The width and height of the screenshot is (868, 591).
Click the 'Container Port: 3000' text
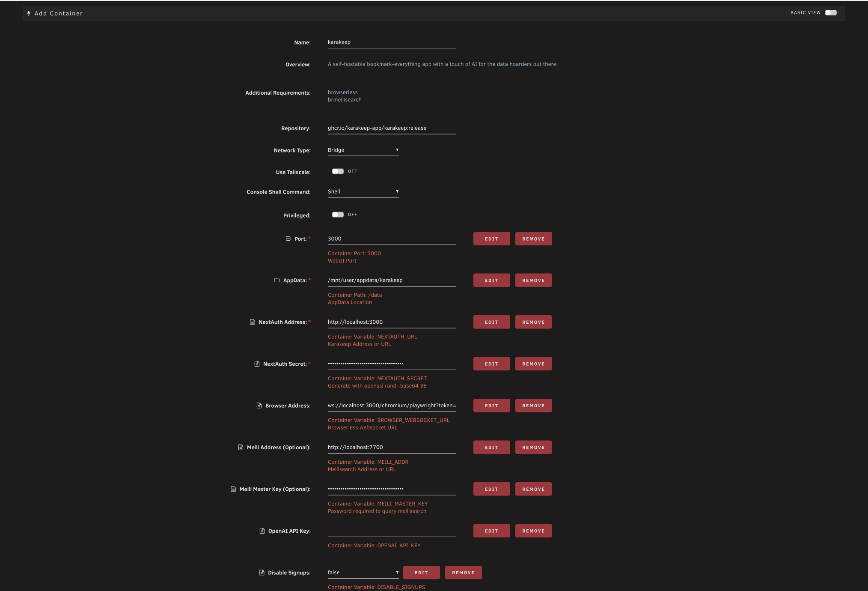pos(354,254)
